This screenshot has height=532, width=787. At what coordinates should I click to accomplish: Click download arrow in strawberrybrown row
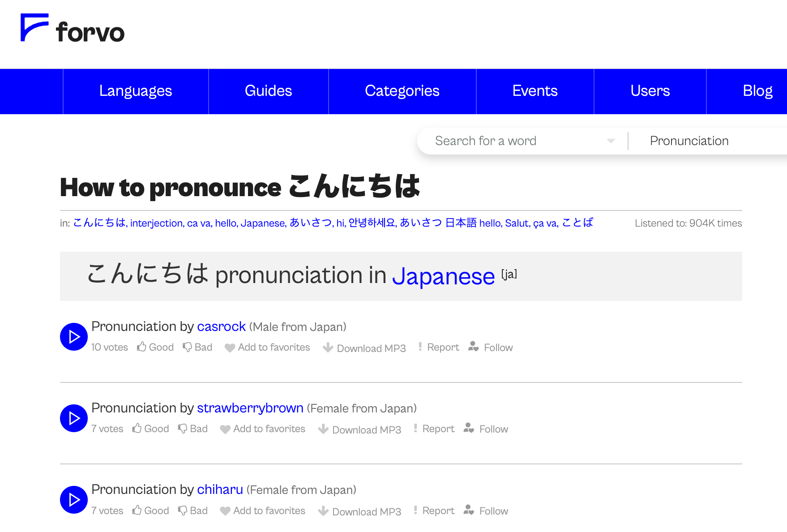(323, 429)
